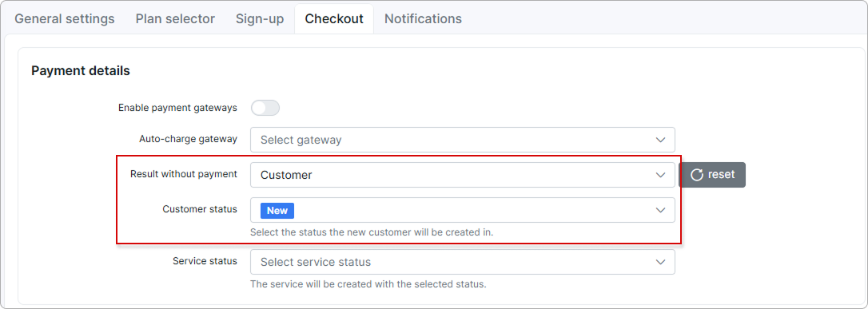The image size is (868, 309).
Task: Click the Customer status label
Action: (200, 209)
